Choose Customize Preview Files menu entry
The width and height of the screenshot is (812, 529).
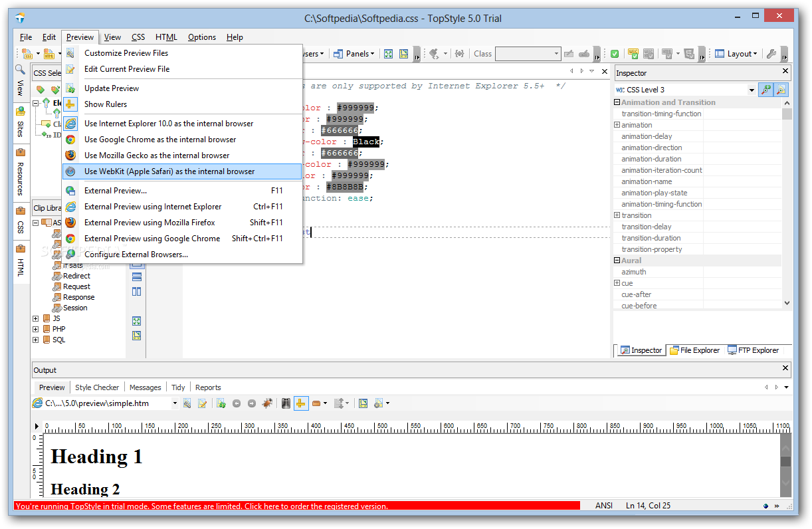coord(182,53)
